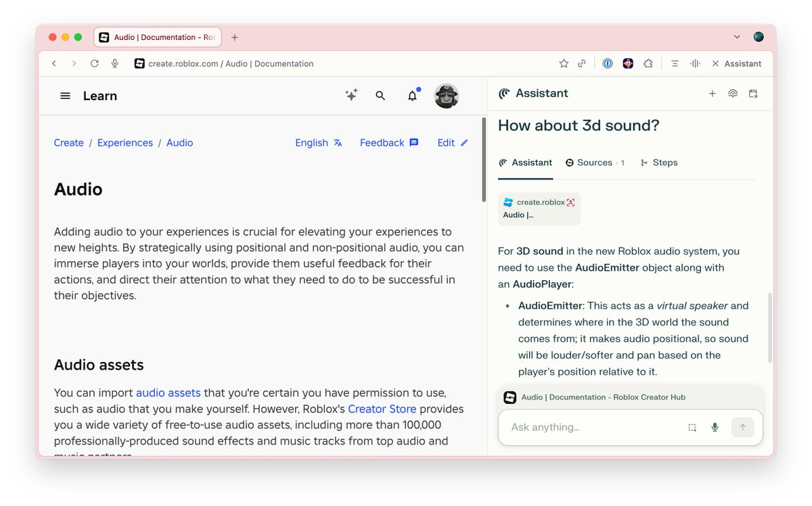This screenshot has width=812, height=506.
Task: Start a new chat with the plus icon
Action: 712,94
